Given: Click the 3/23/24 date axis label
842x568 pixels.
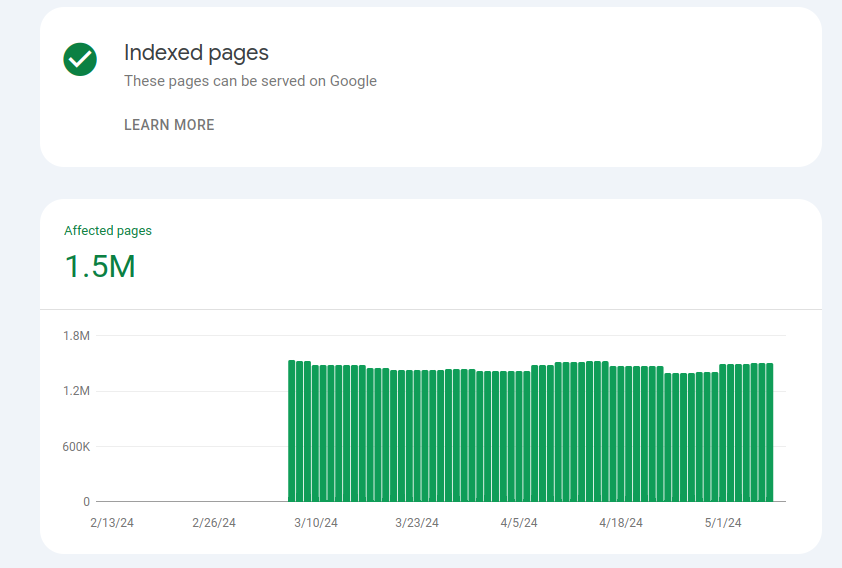Looking at the screenshot, I should 417,523.
